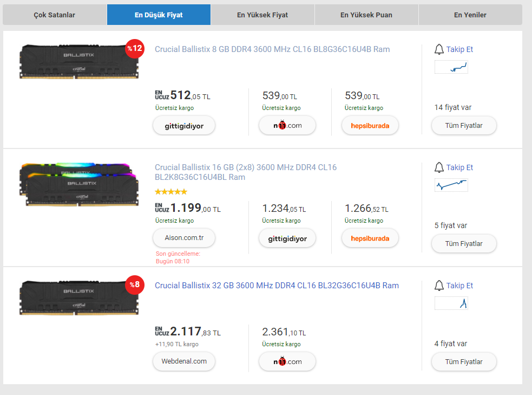532x395 pixels.
Task: Click the 539,00 TL n11.com price text
Action: [280, 96]
